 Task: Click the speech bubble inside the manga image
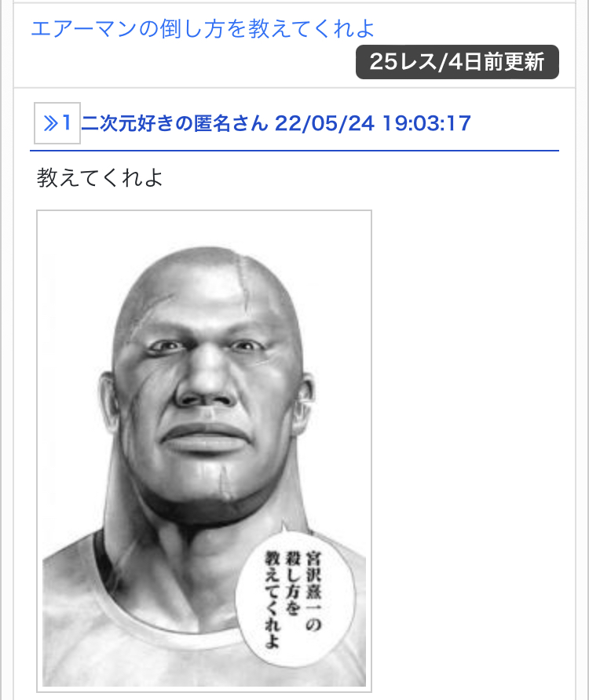294,597
